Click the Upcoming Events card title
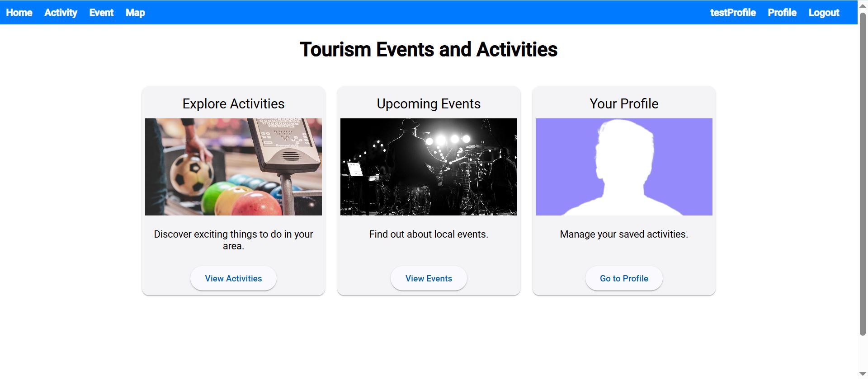 (428, 103)
